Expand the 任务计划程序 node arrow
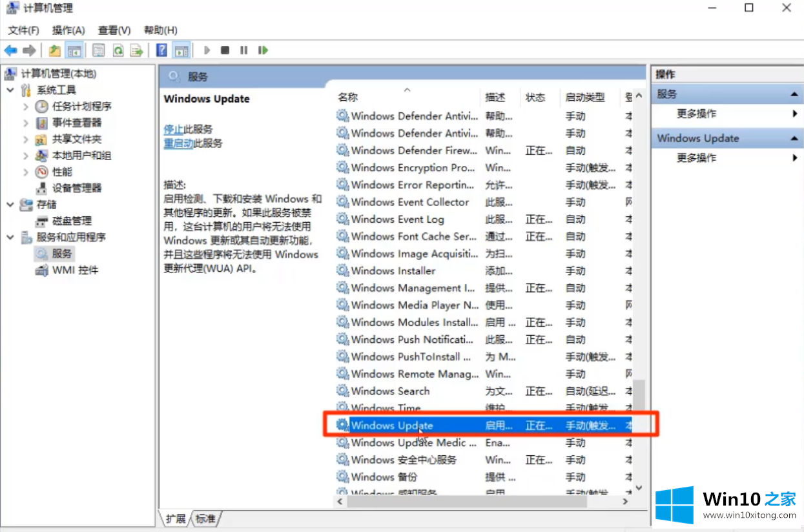This screenshot has width=804, height=532. (x=26, y=107)
